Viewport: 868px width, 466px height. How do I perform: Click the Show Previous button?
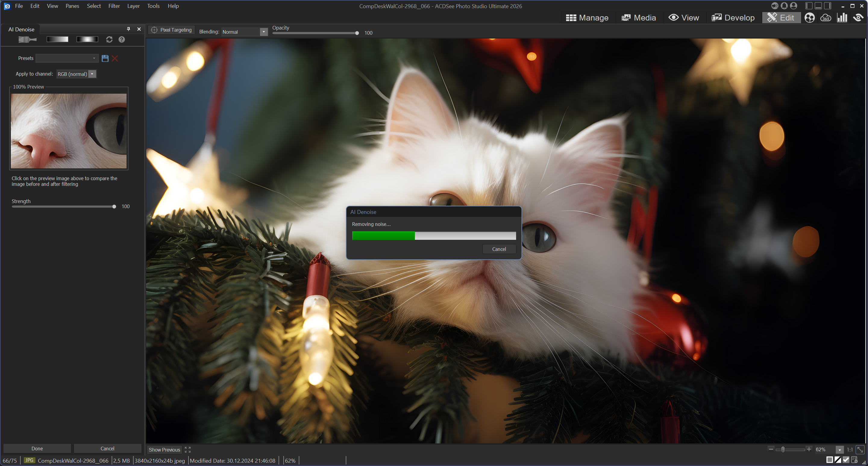click(x=165, y=449)
